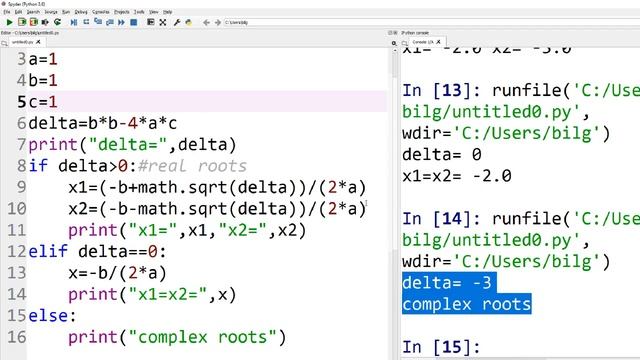Click the comment '#real roots'
The width and height of the screenshot is (640, 360).
pyautogui.click(x=192, y=166)
